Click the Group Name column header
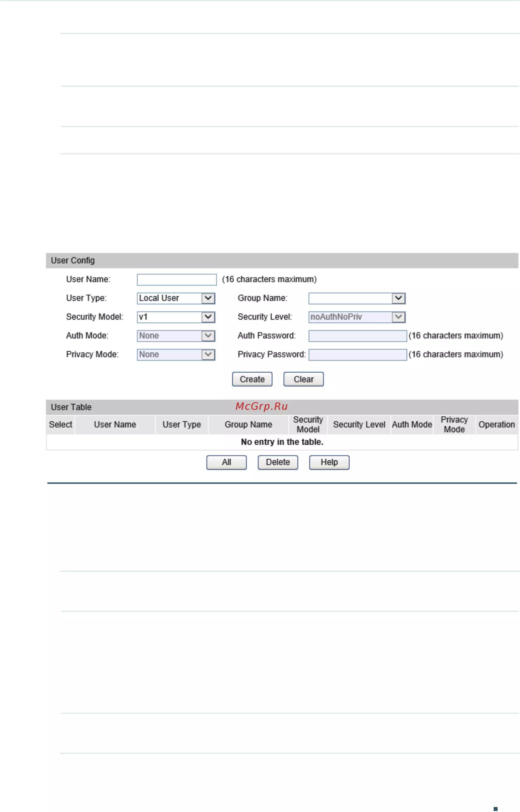This screenshot has height=812, width=520. [x=248, y=424]
